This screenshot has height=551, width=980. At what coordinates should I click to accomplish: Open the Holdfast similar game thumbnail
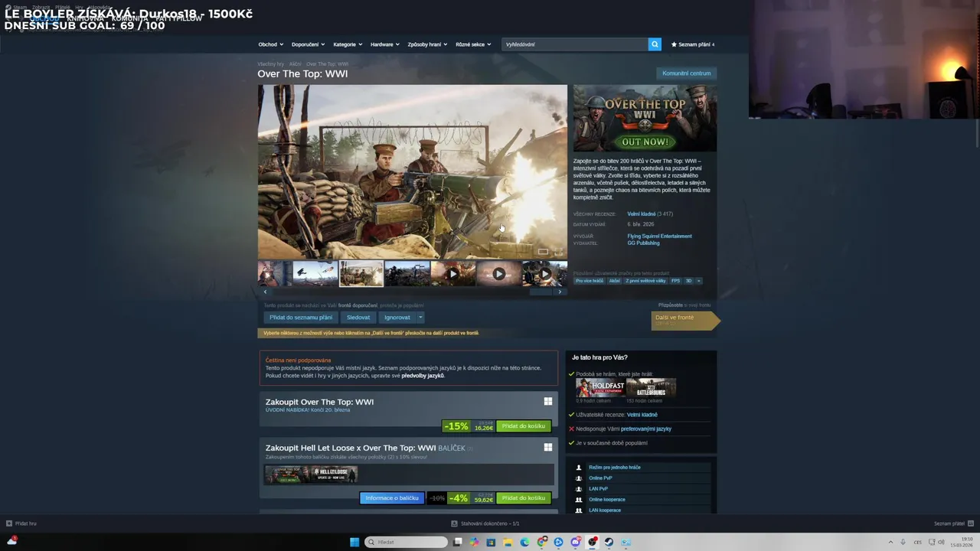(x=600, y=387)
